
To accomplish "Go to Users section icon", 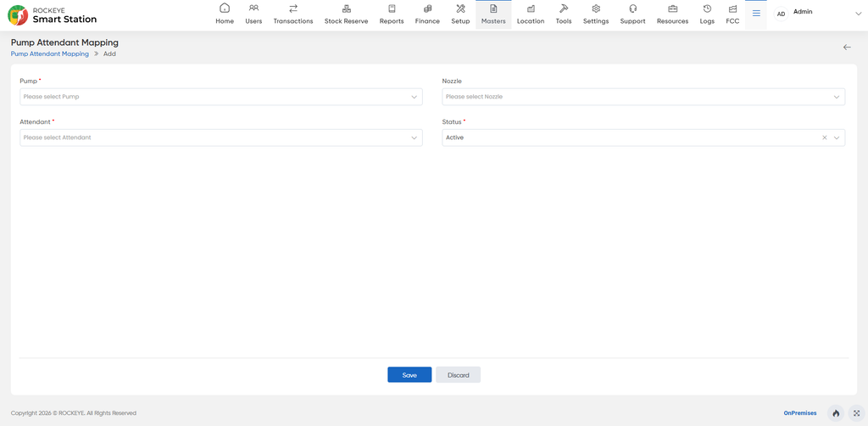I will tap(253, 8).
